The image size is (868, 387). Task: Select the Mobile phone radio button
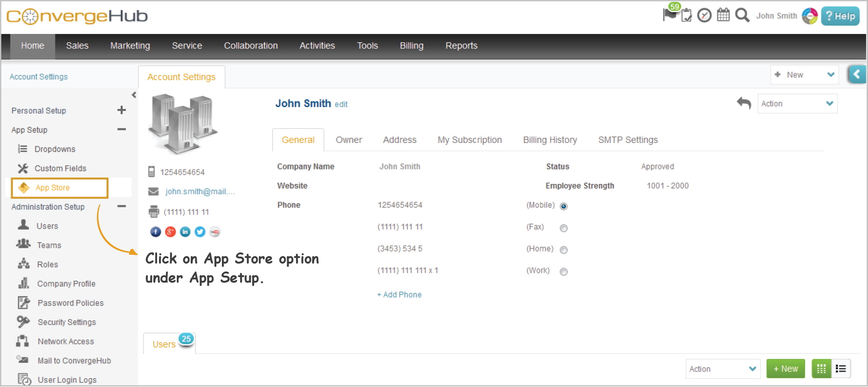coord(564,206)
